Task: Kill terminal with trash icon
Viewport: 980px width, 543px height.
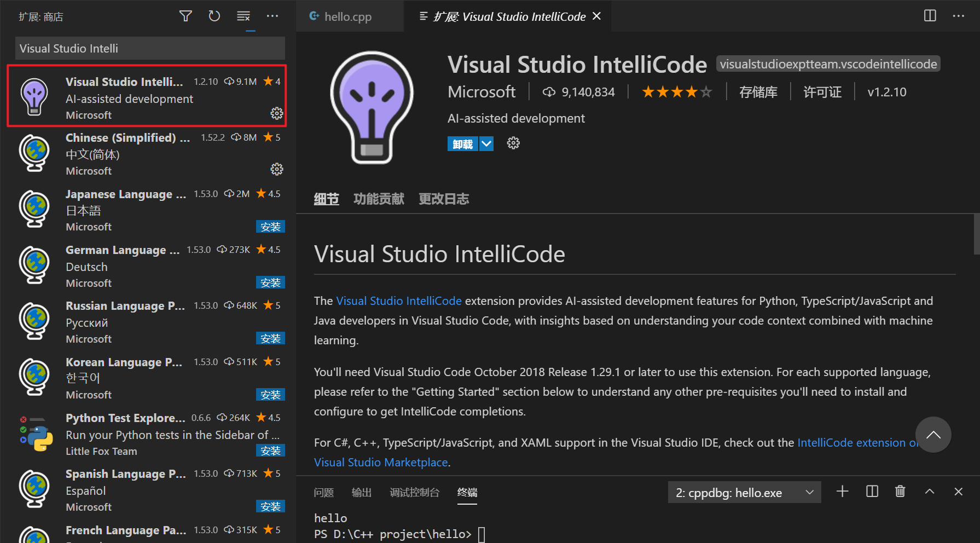Action: 900,492
